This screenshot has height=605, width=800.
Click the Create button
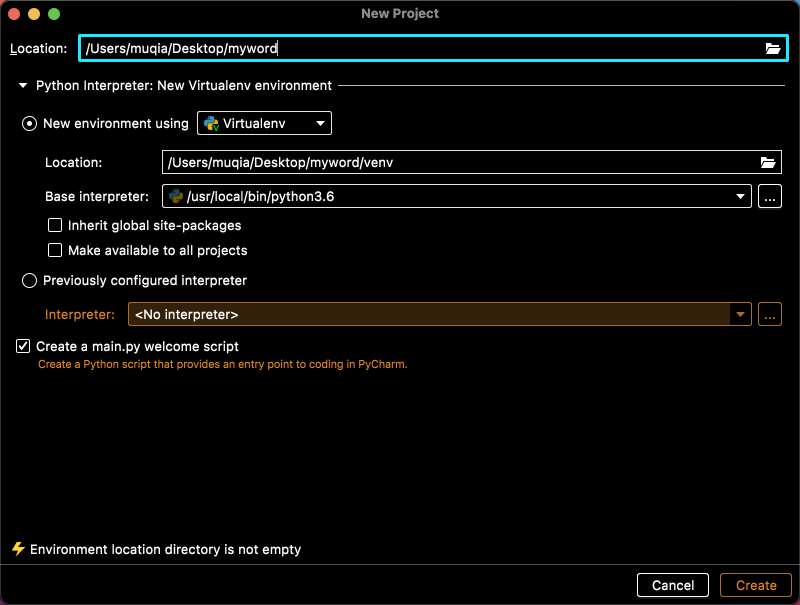[756, 585]
